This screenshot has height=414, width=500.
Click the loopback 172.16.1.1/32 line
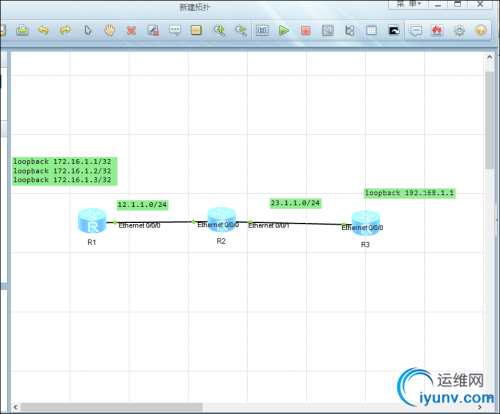(x=62, y=162)
